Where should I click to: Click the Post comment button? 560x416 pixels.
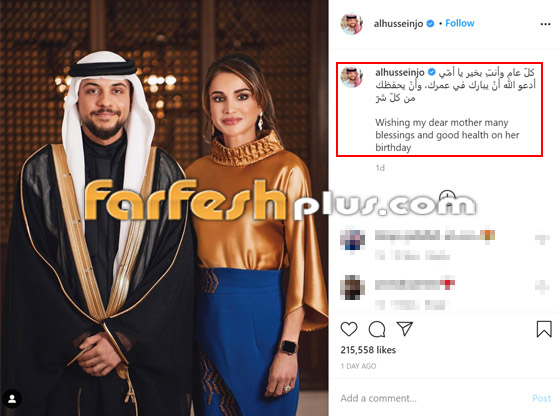point(541,398)
